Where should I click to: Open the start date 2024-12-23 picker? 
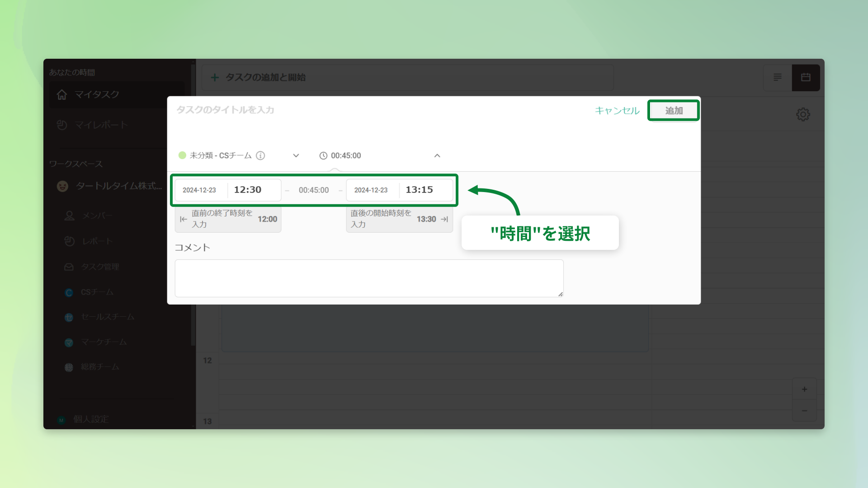point(199,190)
